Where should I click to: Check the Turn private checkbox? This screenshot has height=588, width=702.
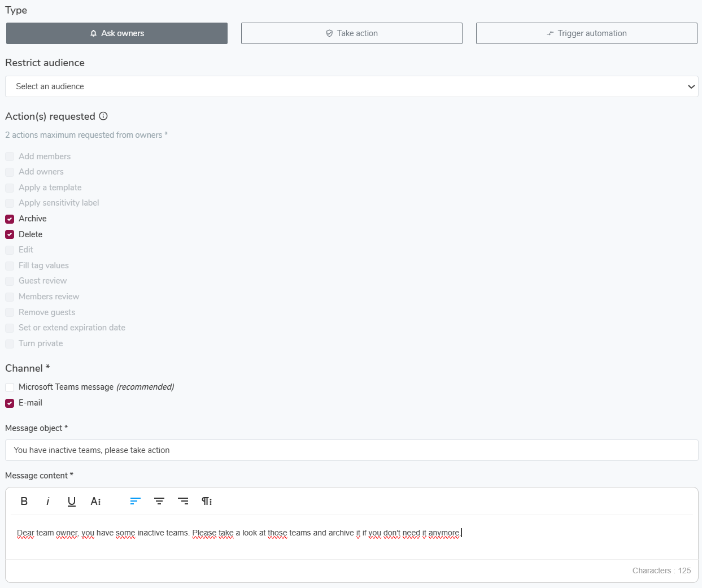click(x=10, y=343)
